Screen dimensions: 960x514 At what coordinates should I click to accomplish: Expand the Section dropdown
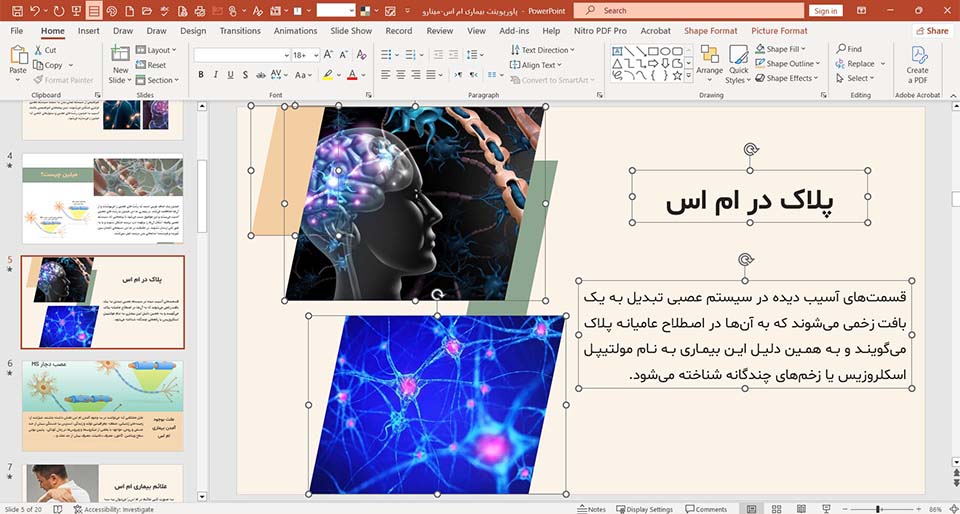click(x=158, y=80)
